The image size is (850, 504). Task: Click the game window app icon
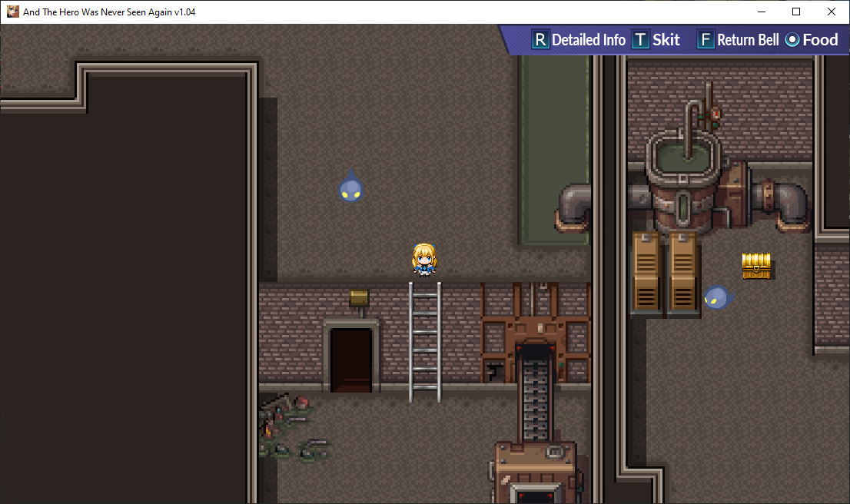pos(12,12)
